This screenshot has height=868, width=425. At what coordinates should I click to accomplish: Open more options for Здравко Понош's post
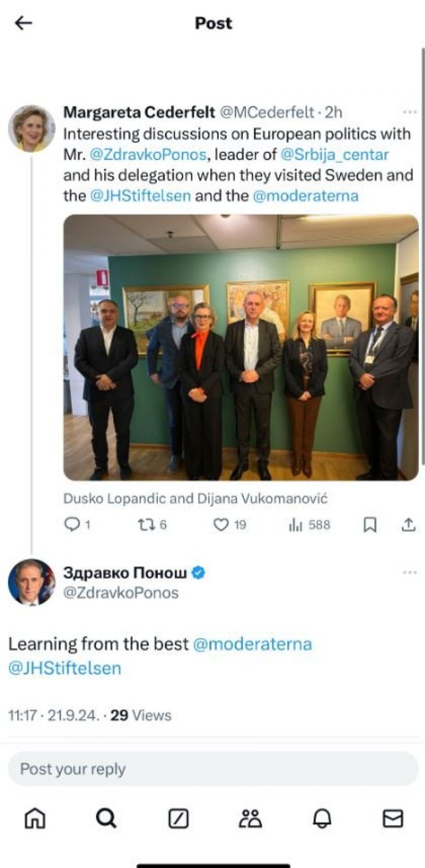coord(410,572)
